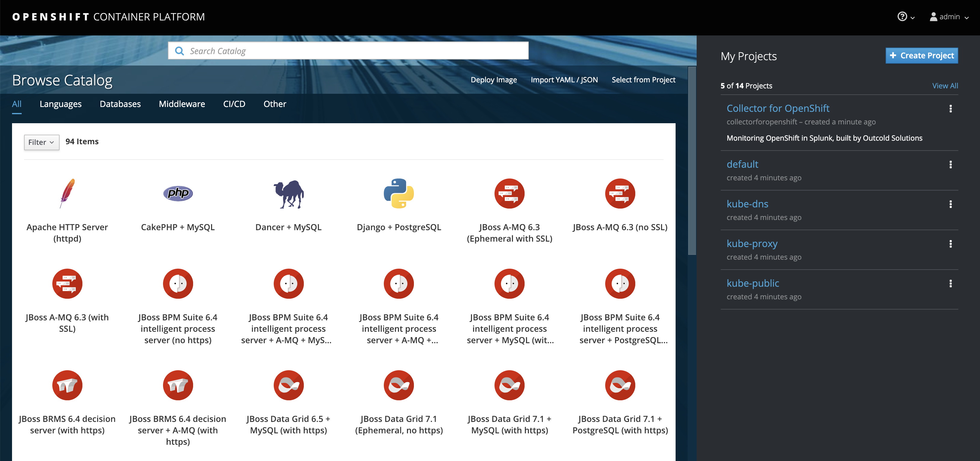
Task: Switch to the CI/CD tab
Action: 234,104
